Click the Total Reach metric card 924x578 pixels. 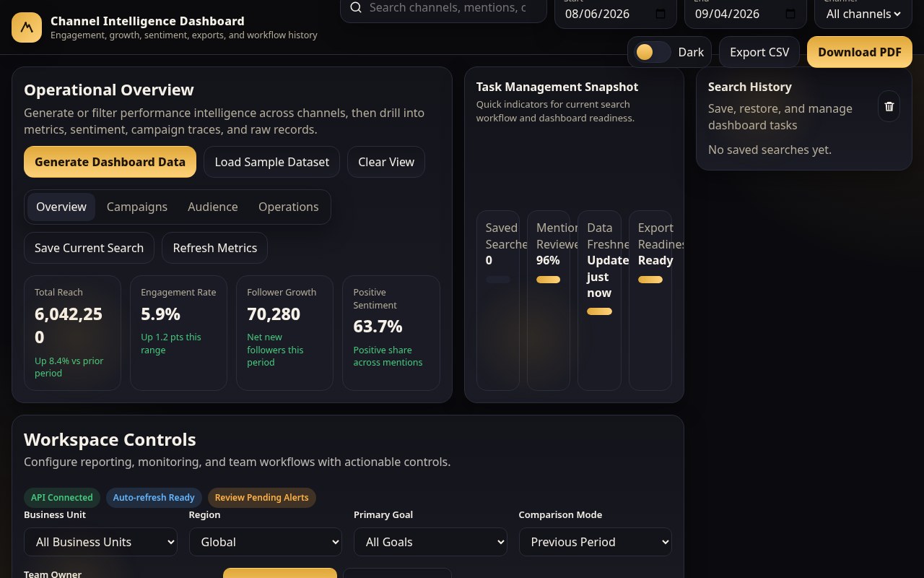(x=72, y=333)
